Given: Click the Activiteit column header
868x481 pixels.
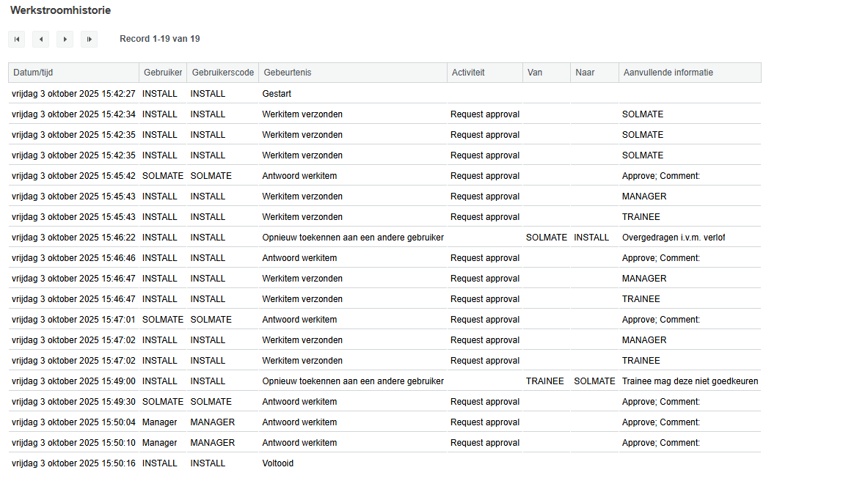Looking at the screenshot, I should point(468,73).
